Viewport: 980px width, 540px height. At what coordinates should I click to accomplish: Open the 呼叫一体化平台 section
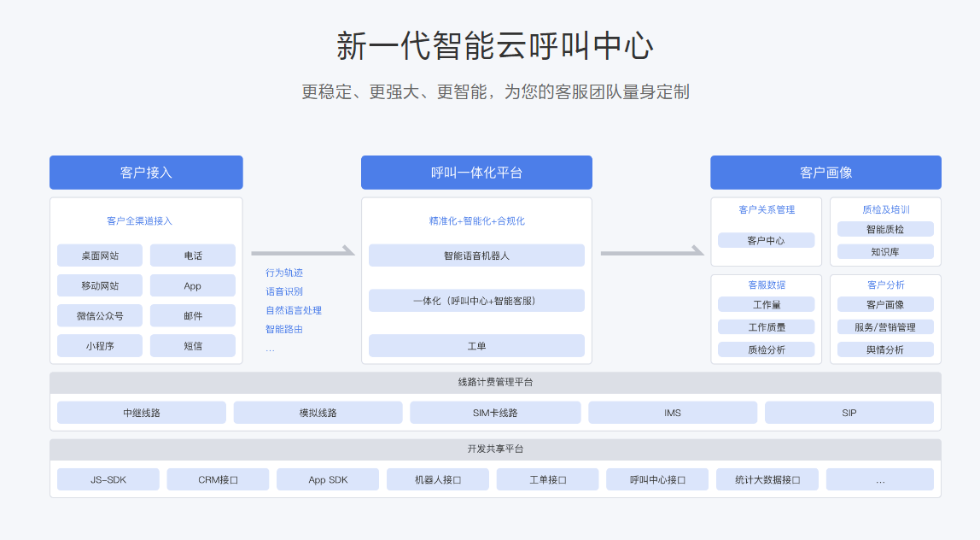pyautogui.click(x=476, y=173)
